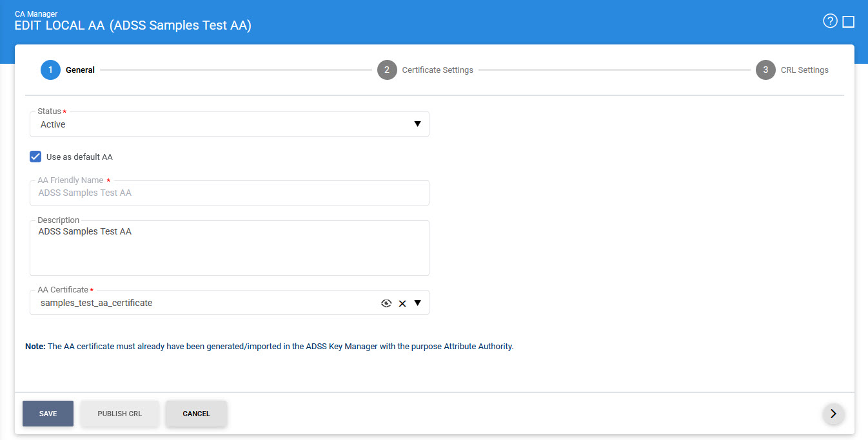This screenshot has width=868, height=440.
Task: Expand the AA Certificate dropdown arrow
Action: tap(417, 303)
